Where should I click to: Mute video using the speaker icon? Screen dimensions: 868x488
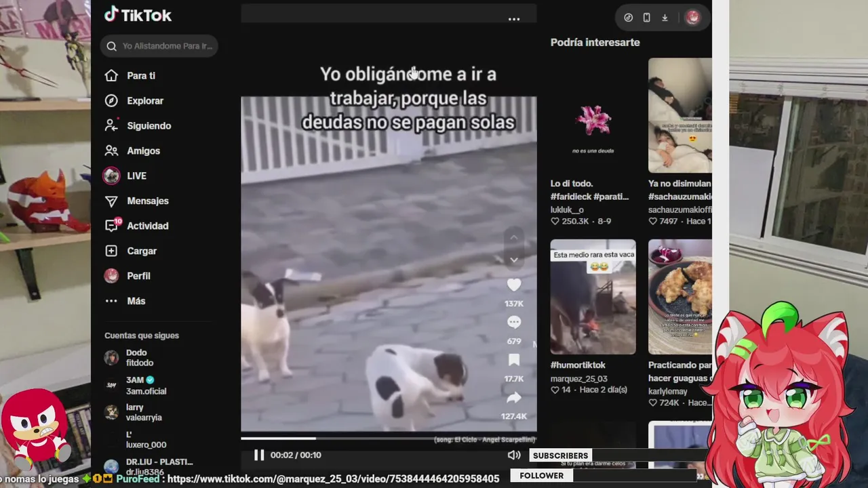[514, 455]
